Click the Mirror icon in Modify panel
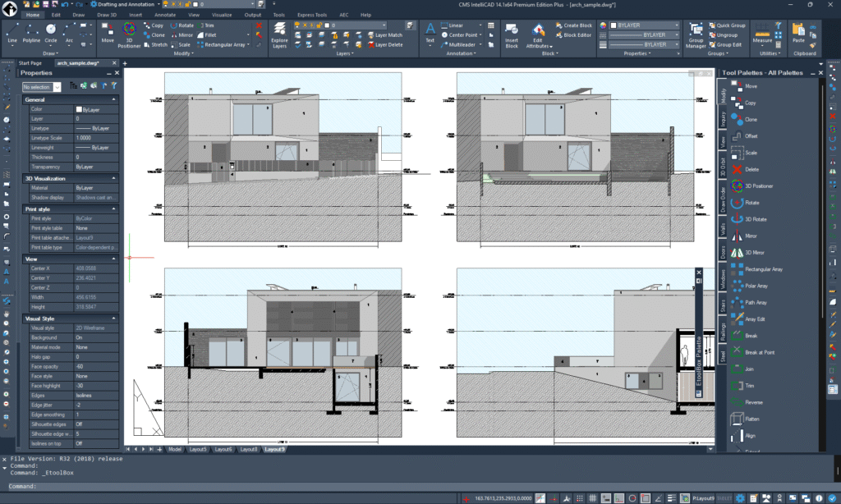 174,35
